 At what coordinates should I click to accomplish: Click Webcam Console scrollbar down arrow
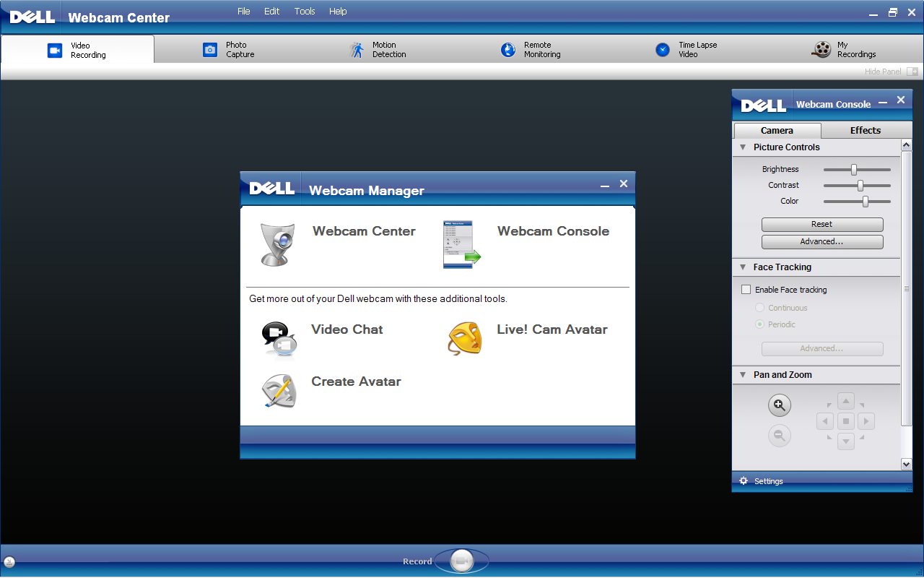coord(907,464)
